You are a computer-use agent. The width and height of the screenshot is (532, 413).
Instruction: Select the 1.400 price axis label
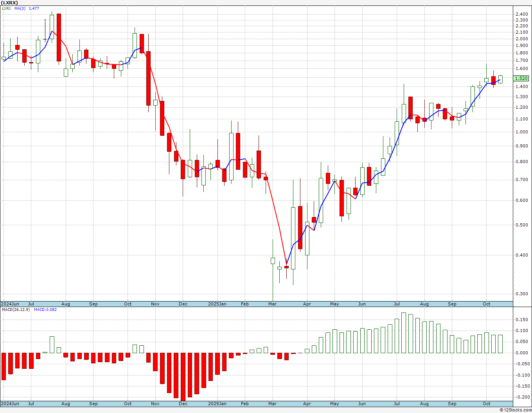point(521,86)
